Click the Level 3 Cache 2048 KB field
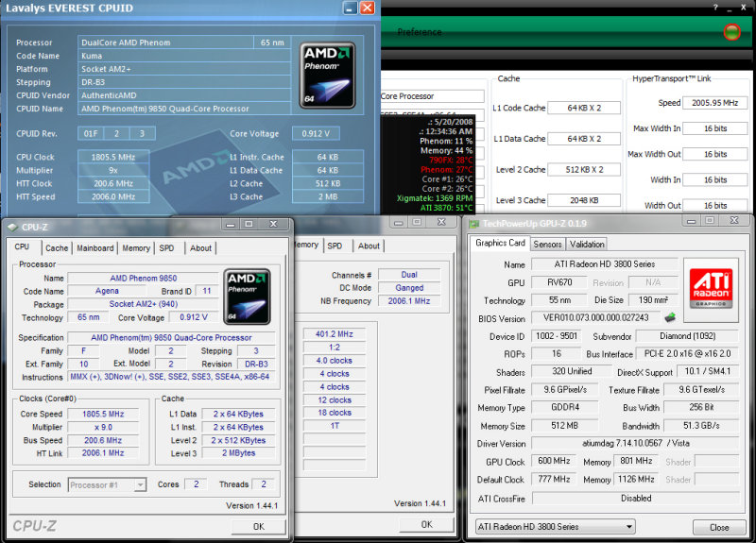The height and width of the screenshot is (543, 756). click(x=584, y=200)
